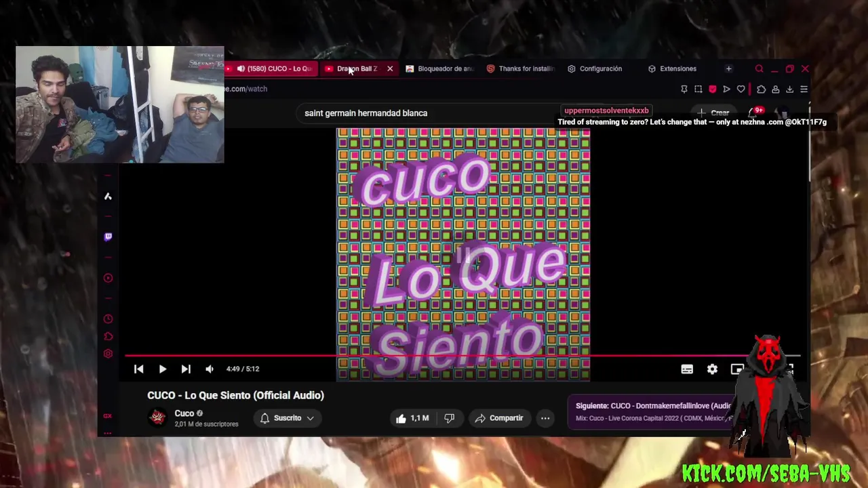The image size is (868, 488).
Task: Take a snapshot with the capture icon
Action: pos(698,89)
